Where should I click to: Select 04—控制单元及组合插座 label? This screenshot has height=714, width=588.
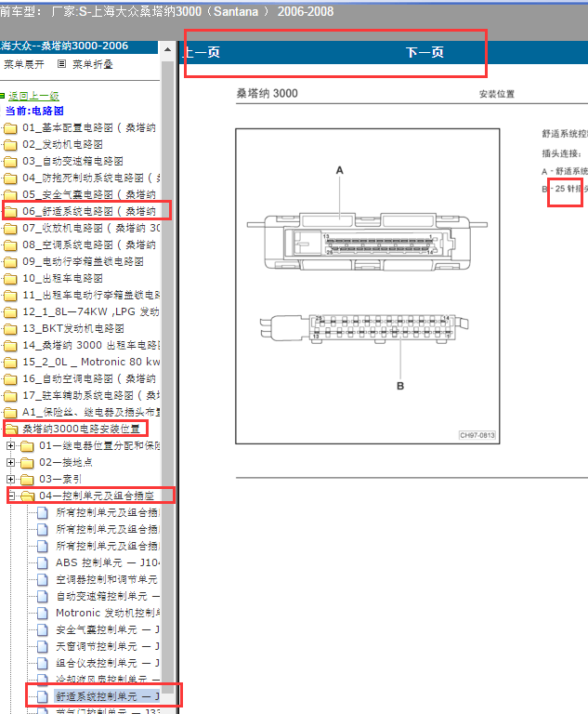(97, 496)
